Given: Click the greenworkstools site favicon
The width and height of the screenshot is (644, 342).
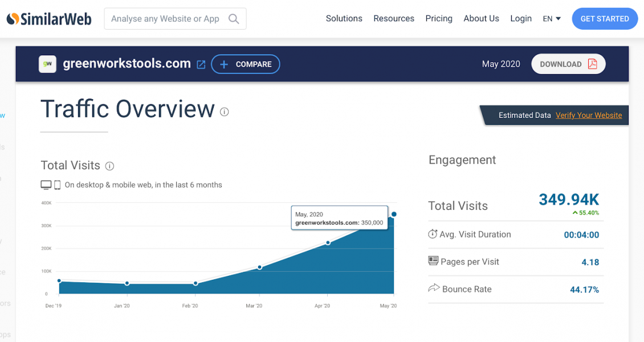Looking at the screenshot, I should (48, 64).
